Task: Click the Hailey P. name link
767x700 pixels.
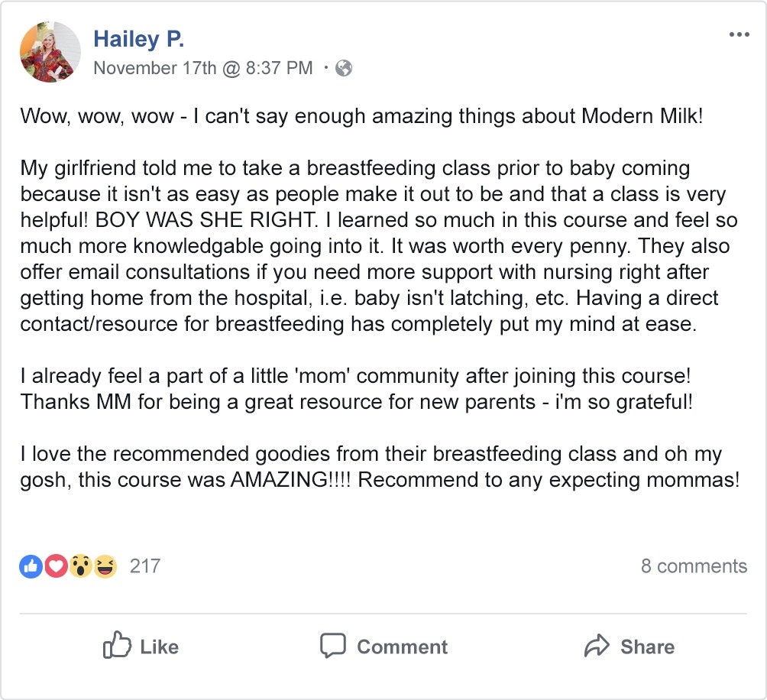Action: click(138, 39)
